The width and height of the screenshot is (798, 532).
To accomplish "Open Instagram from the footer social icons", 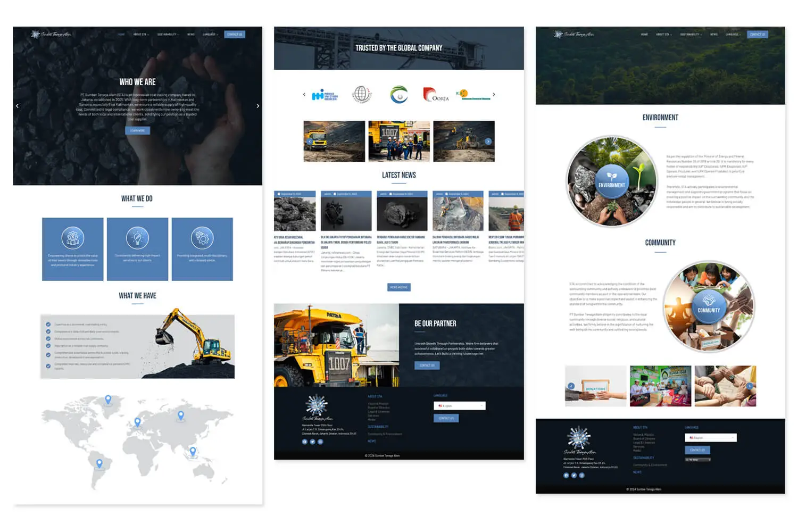I will pos(320,442).
